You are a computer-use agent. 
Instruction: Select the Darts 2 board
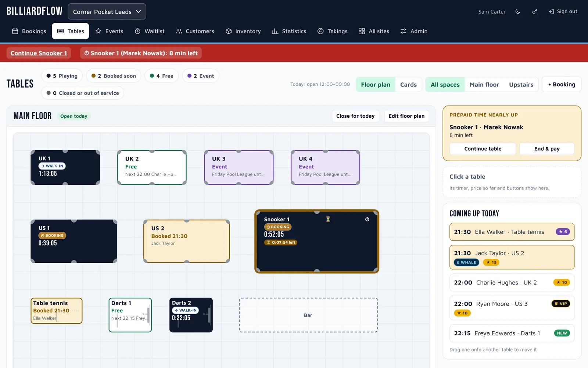pos(191,315)
